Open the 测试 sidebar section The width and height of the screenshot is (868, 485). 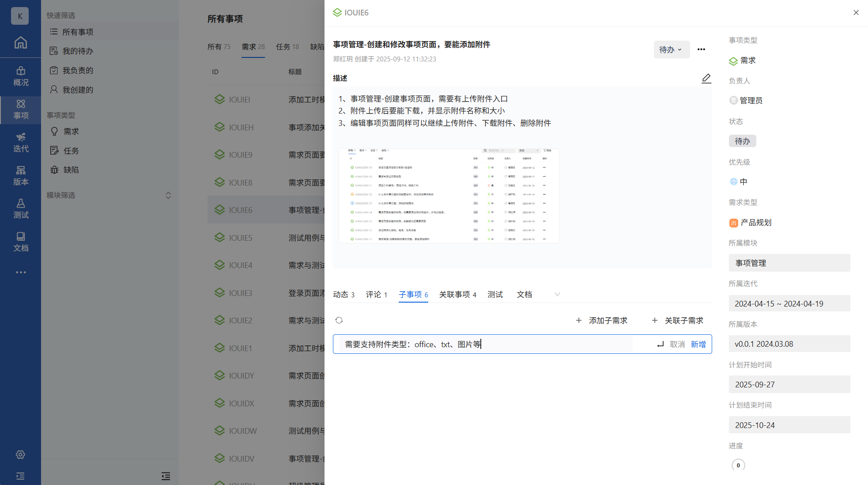[20, 209]
